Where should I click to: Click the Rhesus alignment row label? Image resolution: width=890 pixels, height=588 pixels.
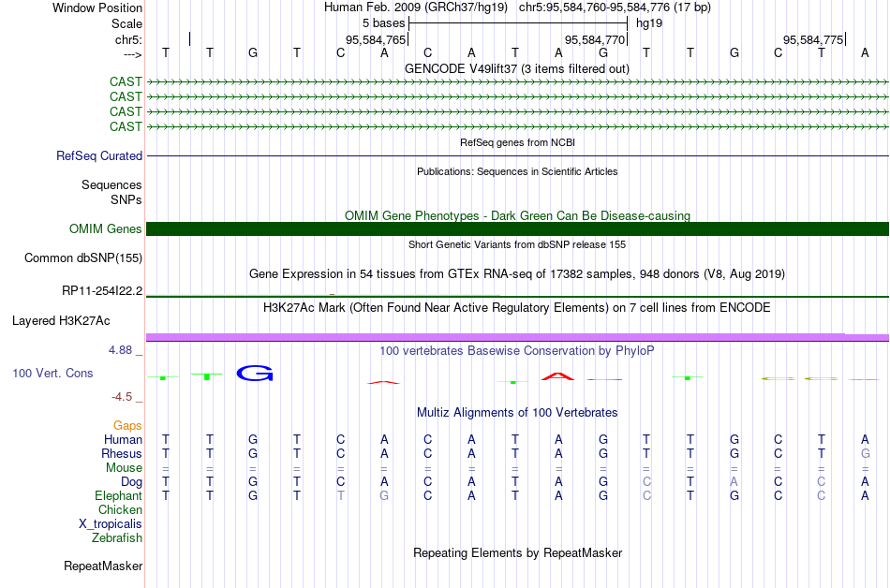click(x=122, y=453)
